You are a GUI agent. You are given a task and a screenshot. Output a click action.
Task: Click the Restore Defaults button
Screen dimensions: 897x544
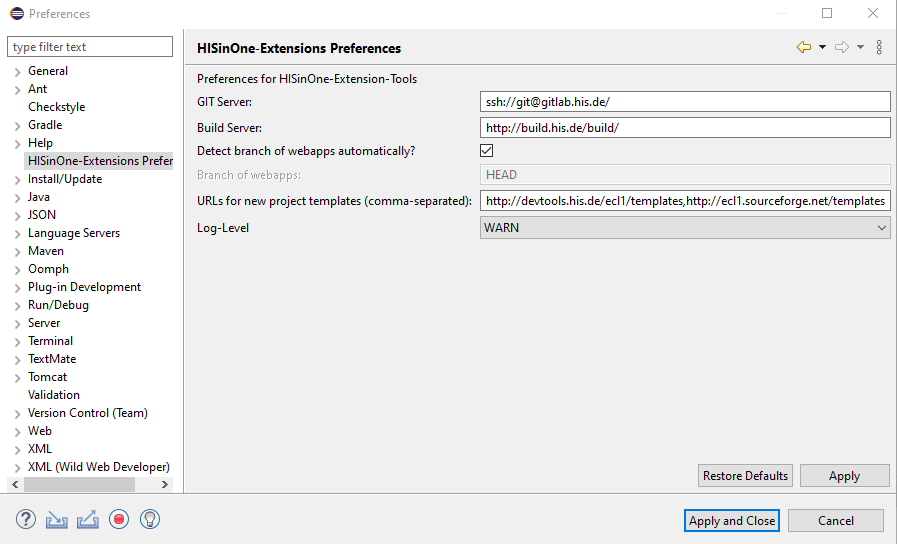(x=745, y=476)
